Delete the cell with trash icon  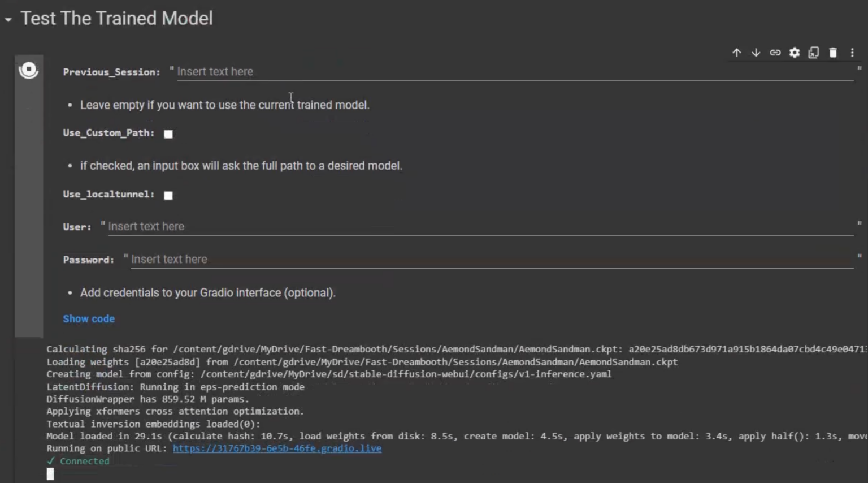(x=833, y=53)
